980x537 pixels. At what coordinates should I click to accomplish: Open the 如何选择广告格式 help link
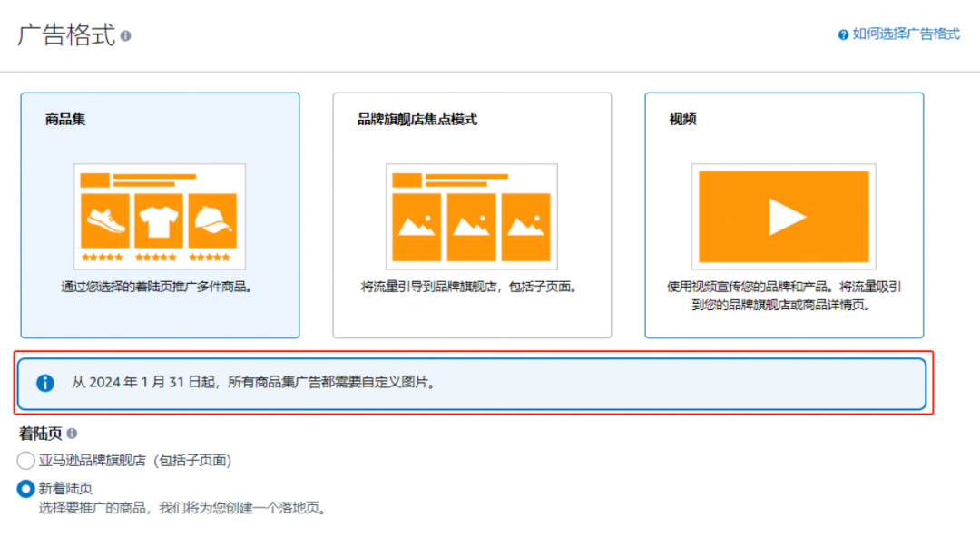[x=906, y=34]
